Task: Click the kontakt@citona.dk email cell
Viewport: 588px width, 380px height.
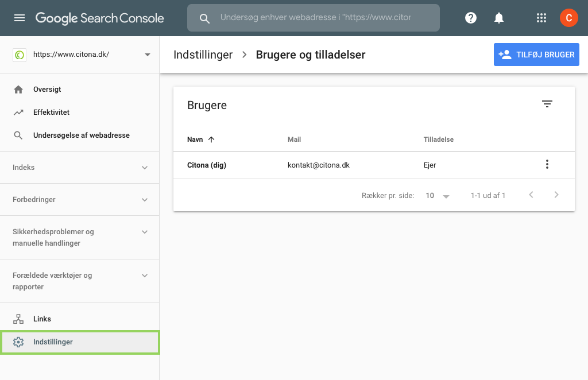Action: click(318, 165)
